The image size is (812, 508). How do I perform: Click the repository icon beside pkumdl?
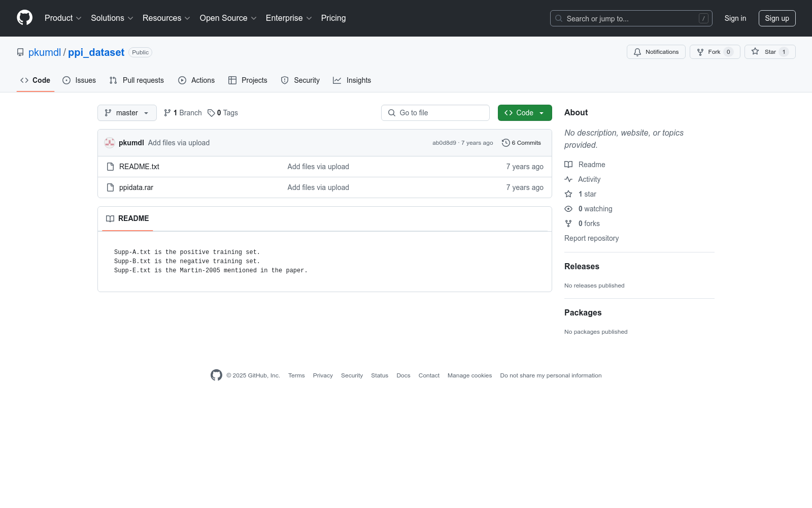20,52
